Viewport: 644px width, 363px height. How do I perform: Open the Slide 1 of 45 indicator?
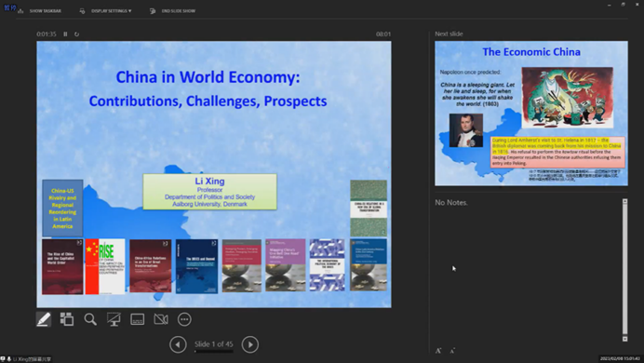click(213, 344)
